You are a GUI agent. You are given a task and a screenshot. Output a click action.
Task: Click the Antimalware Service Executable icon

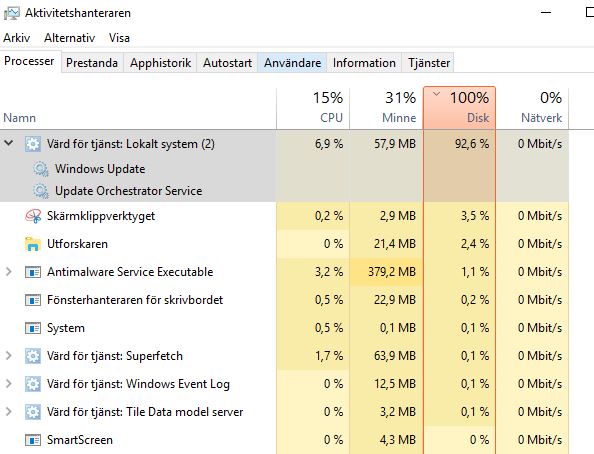[x=33, y=272]
